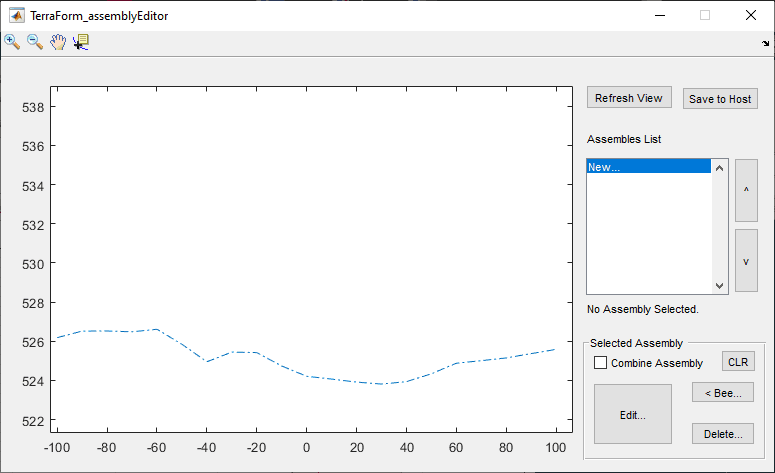Click the CLR button
The image size is (775, 473).
(738, 362)
